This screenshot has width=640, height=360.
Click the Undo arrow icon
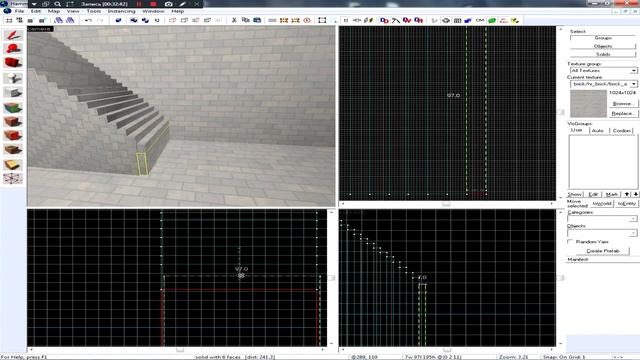tap(88, 20)
